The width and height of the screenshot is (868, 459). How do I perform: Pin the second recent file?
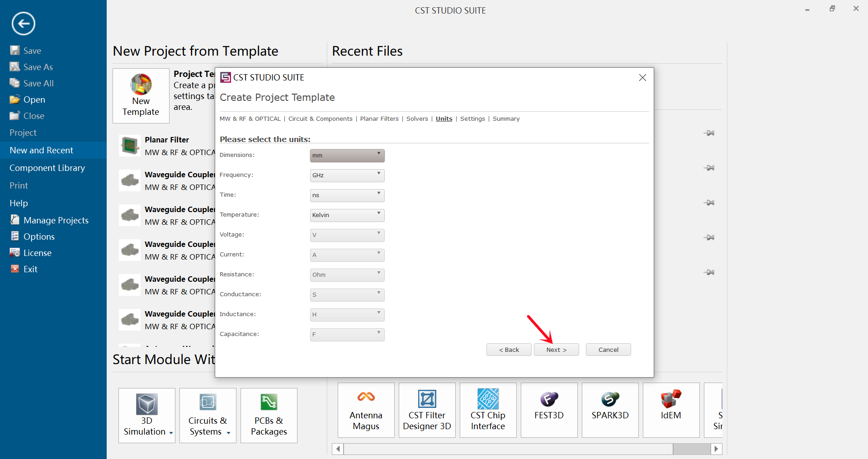tap(709, 168)
